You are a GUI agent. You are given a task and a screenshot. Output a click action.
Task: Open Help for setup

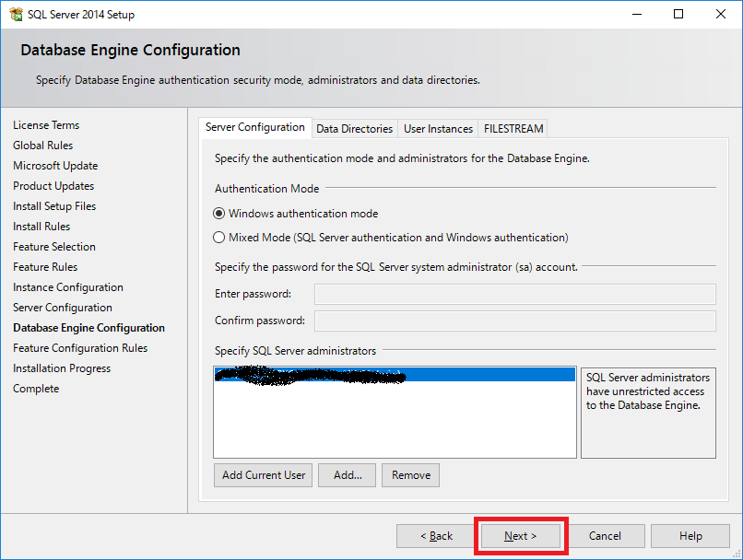(690, 536)
